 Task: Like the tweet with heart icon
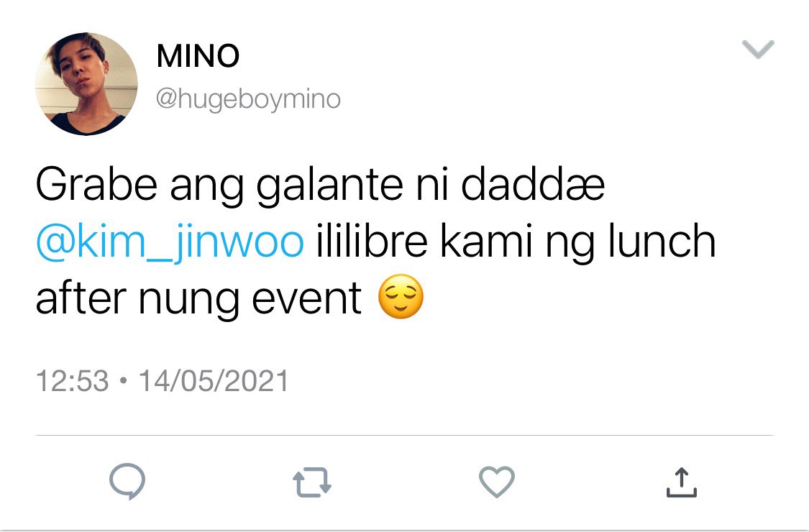(x=497, y=482)
